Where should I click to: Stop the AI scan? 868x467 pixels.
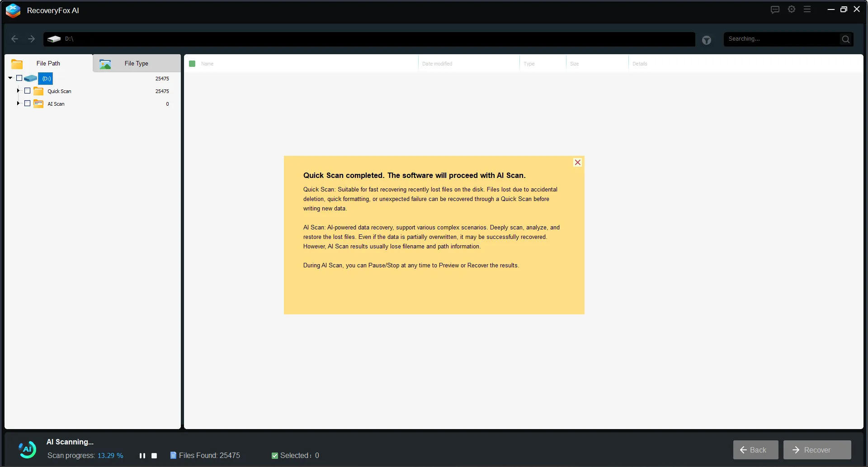tap(154, 456)
